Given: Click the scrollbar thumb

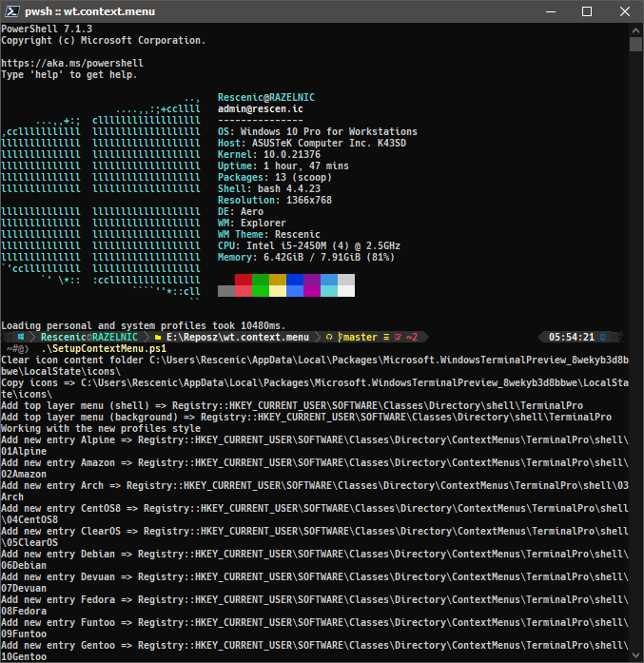Looking at the screenshot, I should tap(635, 45).
